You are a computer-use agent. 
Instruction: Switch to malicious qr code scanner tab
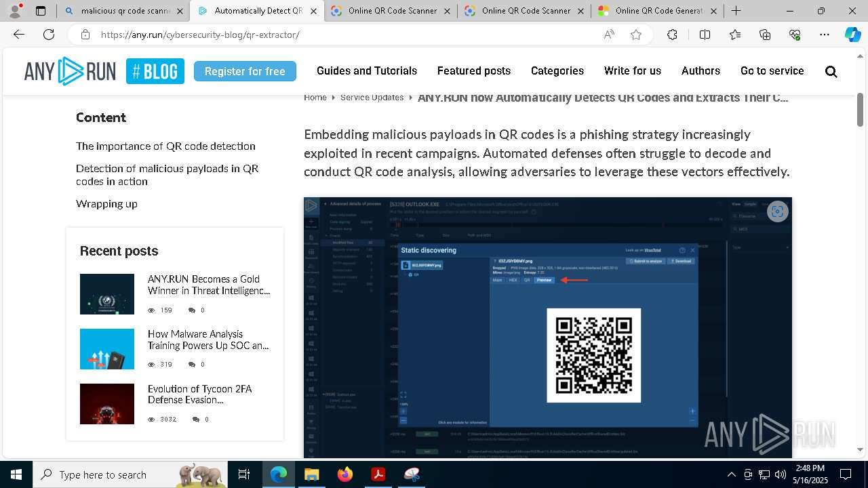[x=123, y=11]
